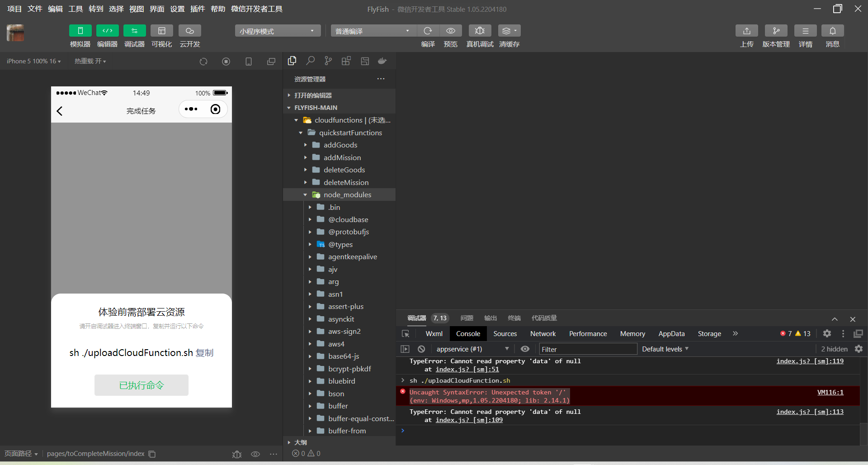Open project details panel
This screenshot has height=465, width=868.
[805, 31]
